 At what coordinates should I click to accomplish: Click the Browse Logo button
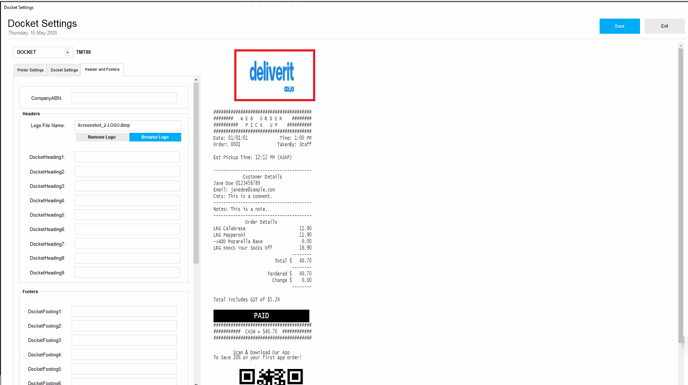click(155, 137)
